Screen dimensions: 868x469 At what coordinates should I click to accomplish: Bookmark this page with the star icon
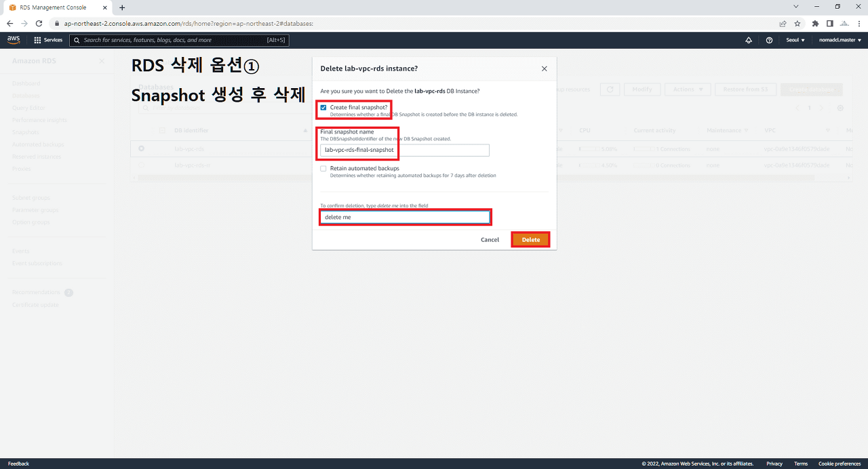pyautogui.click(x=797, y=23)
